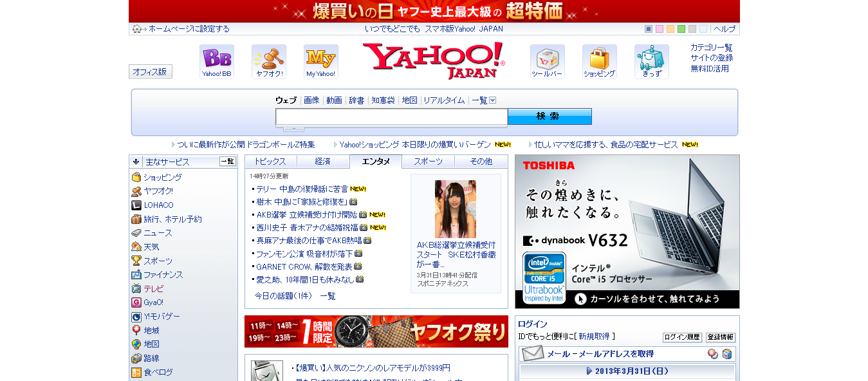Open LOHACO in the sidebar

tap(158, 205)
